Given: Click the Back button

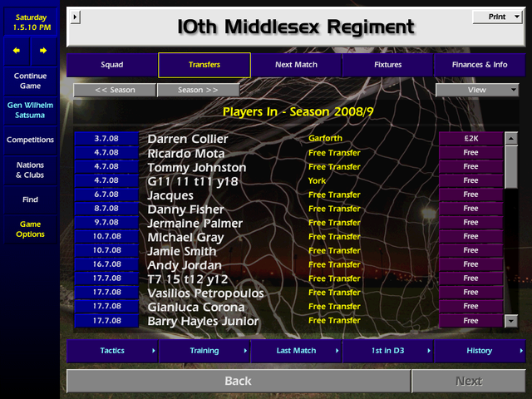Looking at the screenshot, I should [x=239, y=381].
